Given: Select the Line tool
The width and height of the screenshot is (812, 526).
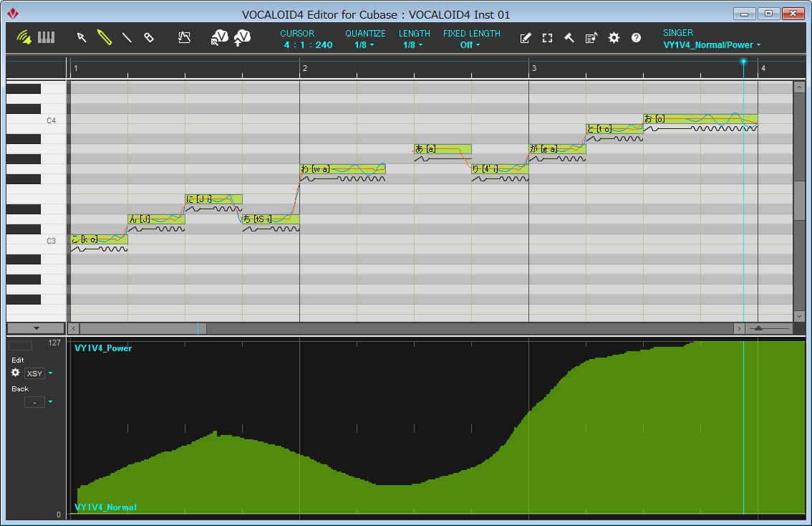Looking at the screenshot, I should click(x=127, y=37).
